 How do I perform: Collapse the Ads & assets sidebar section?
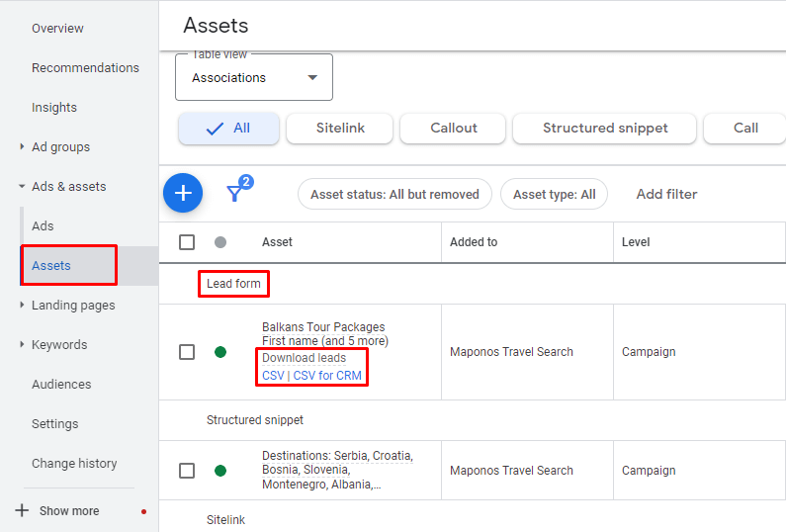point(22,186)
